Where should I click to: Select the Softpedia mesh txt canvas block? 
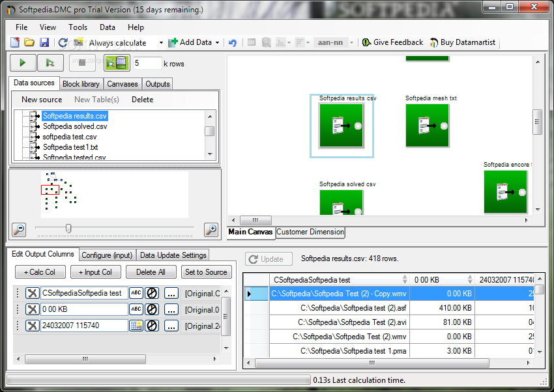[x=428, y=126]
